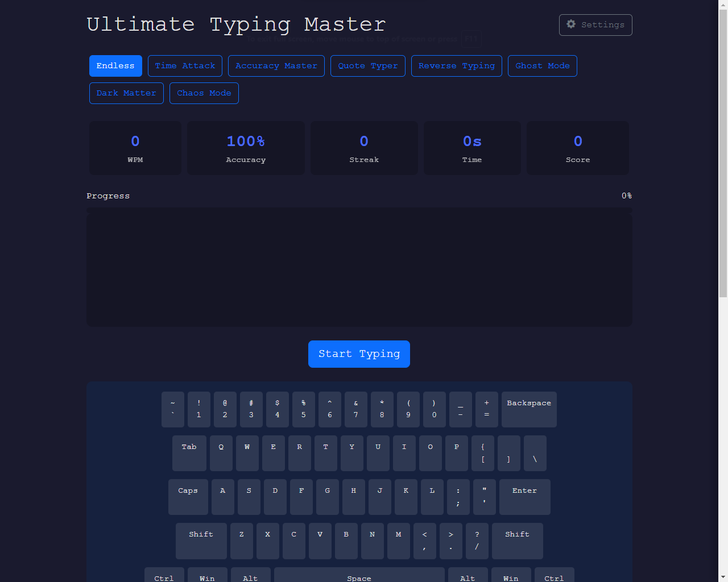The height and width of the screenshot is (582, 728).
Task: Click the 7 / & key
Action: pos(356,409)
